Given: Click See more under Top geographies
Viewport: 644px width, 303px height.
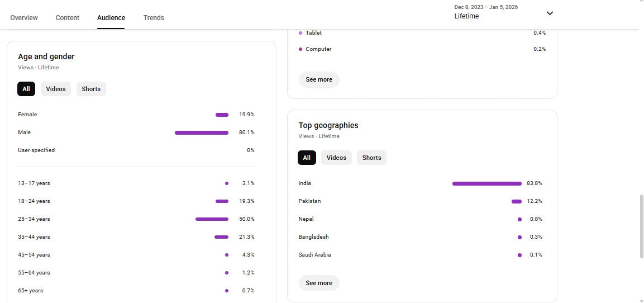Looking at the screenshot, I should tap(319, 283).
